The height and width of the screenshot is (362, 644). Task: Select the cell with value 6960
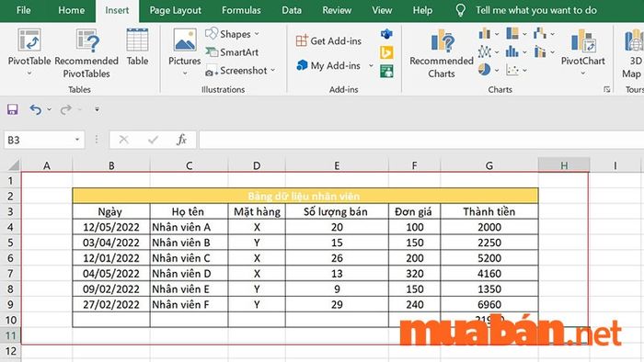pos(489,305)
